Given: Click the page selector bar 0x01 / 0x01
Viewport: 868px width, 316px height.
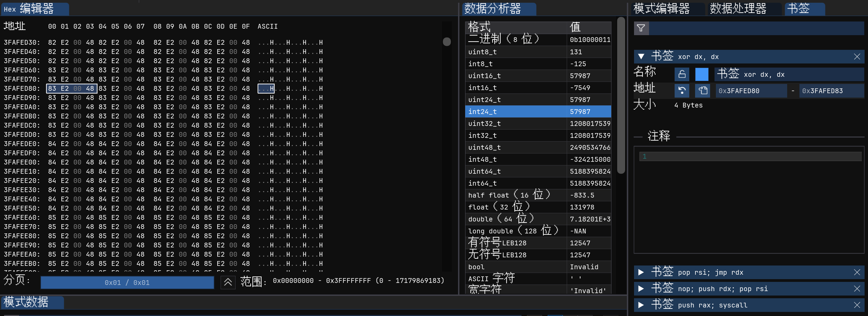Looking at the screenshot, I should (x=127, y=283).
